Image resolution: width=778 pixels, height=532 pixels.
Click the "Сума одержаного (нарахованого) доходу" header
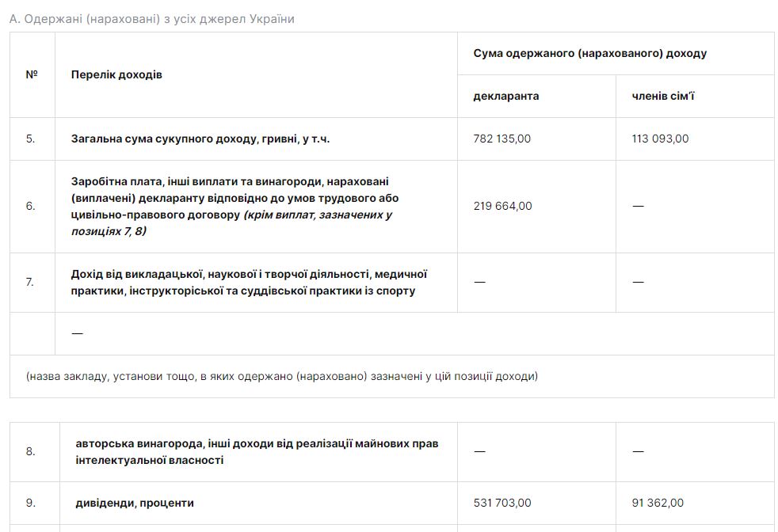point(589,53)
